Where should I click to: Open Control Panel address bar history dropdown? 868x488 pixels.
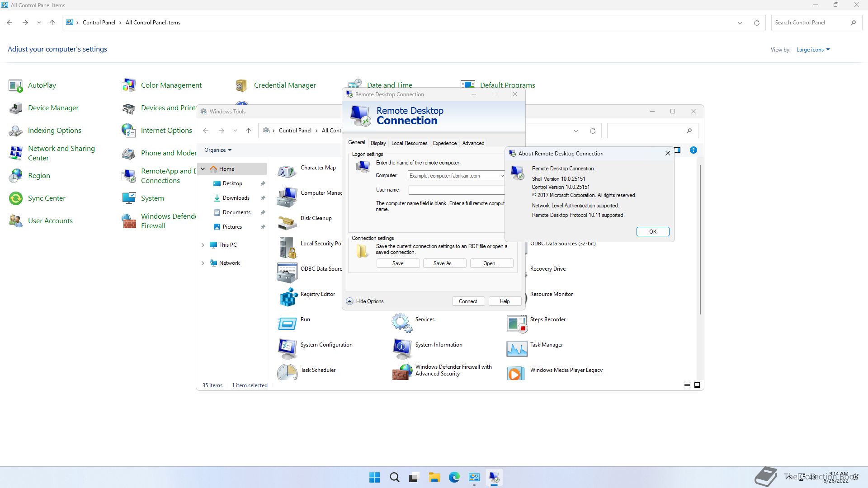tap(740, 23)
